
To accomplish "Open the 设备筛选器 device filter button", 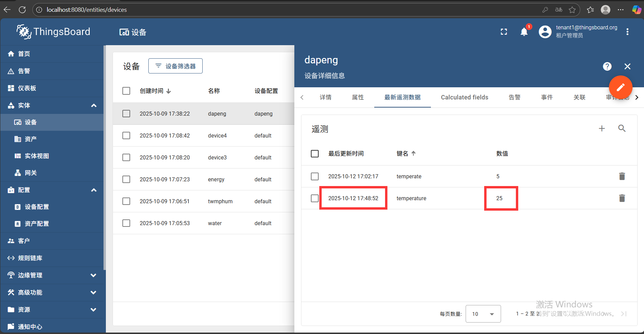I will [x=175, y=66].
